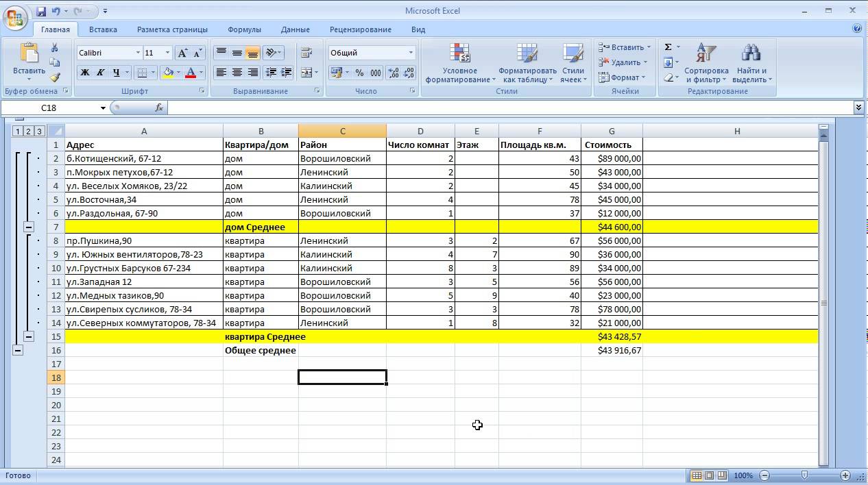Switch to Page Break Preview in status bar
Screen dimensions: 868x485
click(721, 475)
